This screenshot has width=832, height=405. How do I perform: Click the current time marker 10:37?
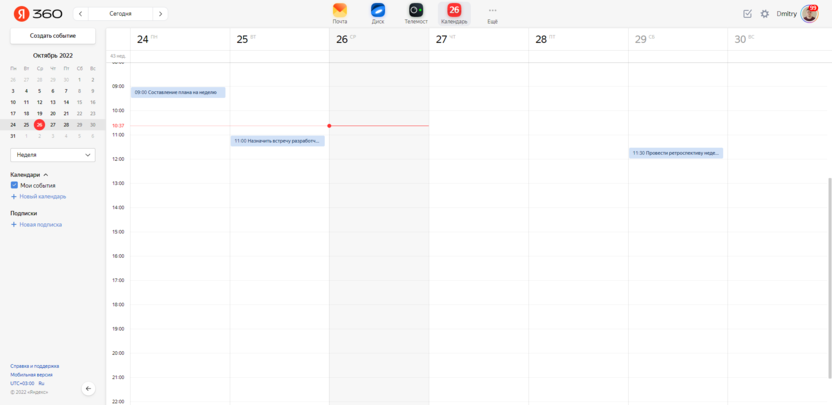[118, 126]
